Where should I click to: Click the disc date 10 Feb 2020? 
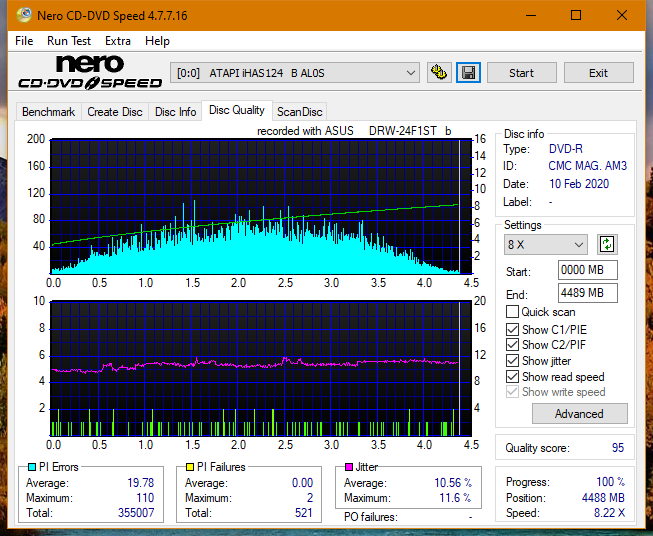pyautogui.click(x=579, y=184)
